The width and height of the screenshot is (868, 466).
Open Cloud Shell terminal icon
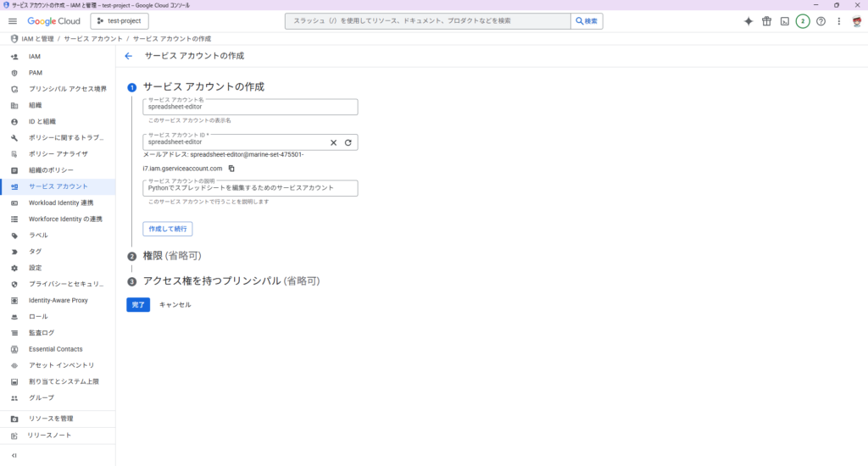pos(785,21)
